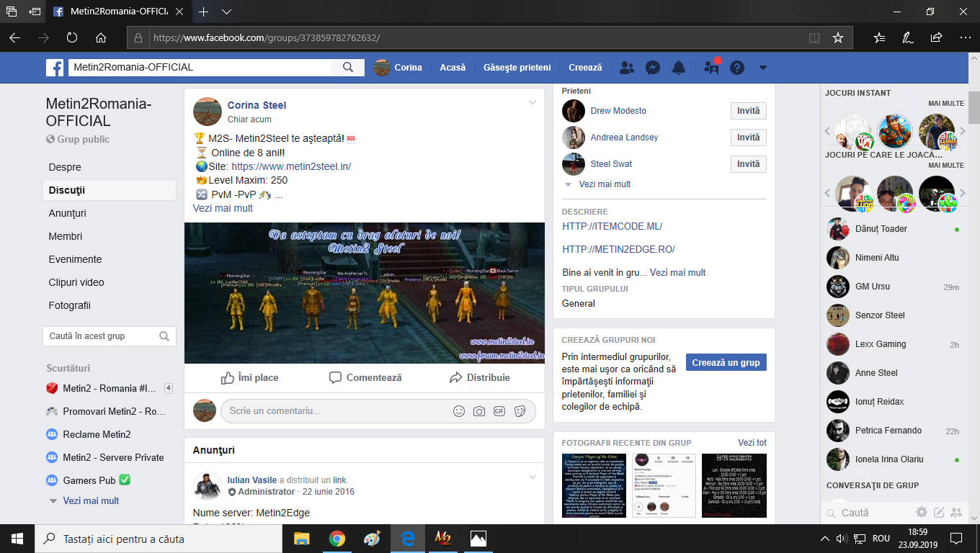The width and height of the screenshot is (980, 553).
Task: Click the browser Refresh button
Action: (x=72, y=37)
